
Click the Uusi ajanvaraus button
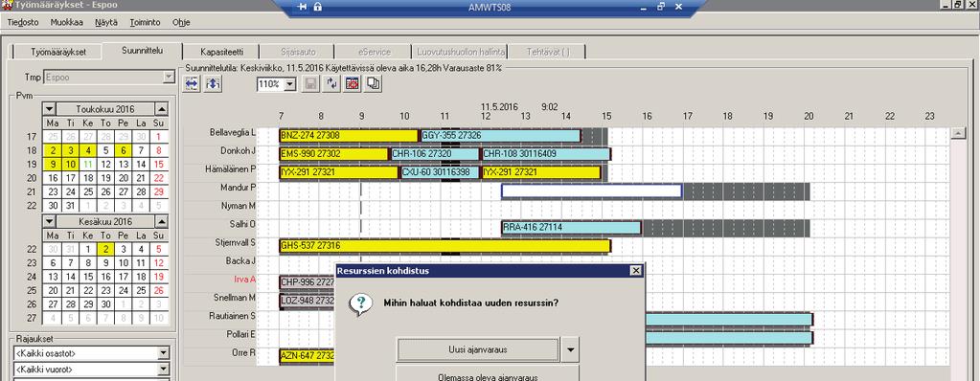(478, 349)
